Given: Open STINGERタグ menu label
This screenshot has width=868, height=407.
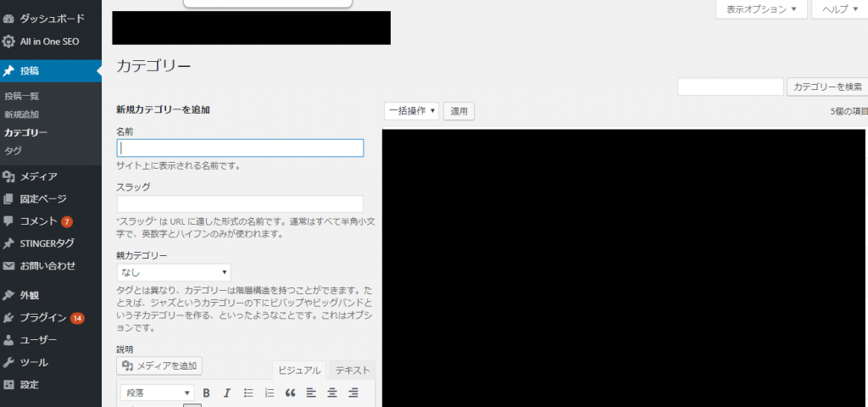Looking at the screenshot, I should pyautogui.click(x=47, y=243).
